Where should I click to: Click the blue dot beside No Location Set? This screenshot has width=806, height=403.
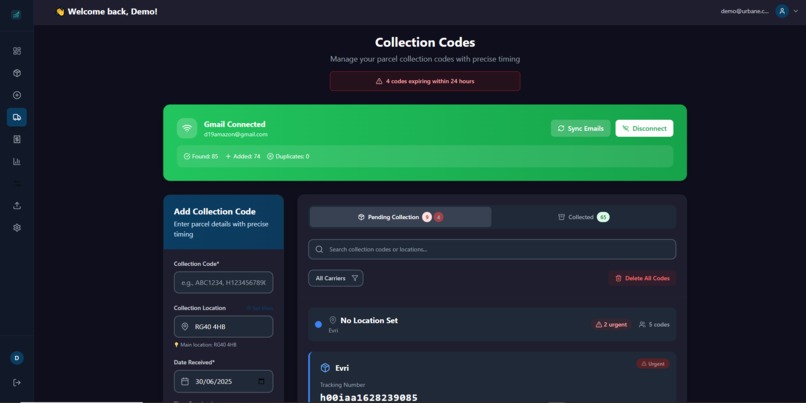point(318,324)
